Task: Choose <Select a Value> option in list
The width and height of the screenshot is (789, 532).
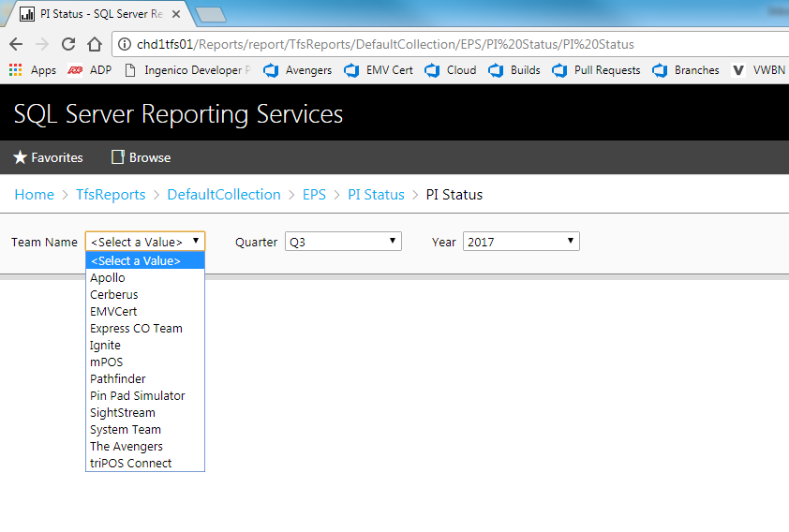Action: click(x=145, y=261)
